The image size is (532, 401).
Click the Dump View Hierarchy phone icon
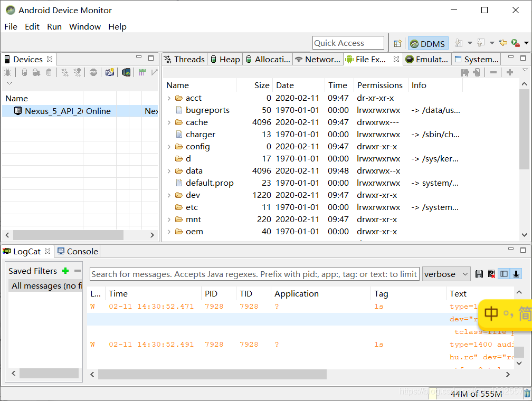[x=126, y=72]
